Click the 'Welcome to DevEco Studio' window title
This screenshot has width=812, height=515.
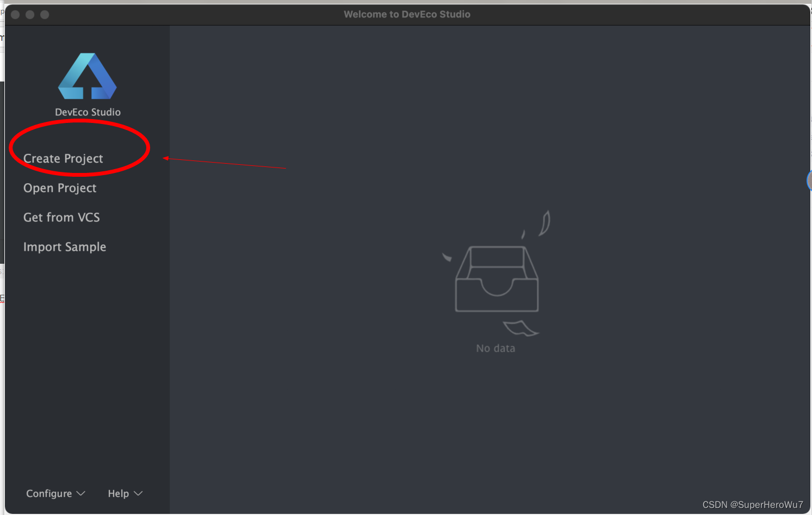[407, 14]
